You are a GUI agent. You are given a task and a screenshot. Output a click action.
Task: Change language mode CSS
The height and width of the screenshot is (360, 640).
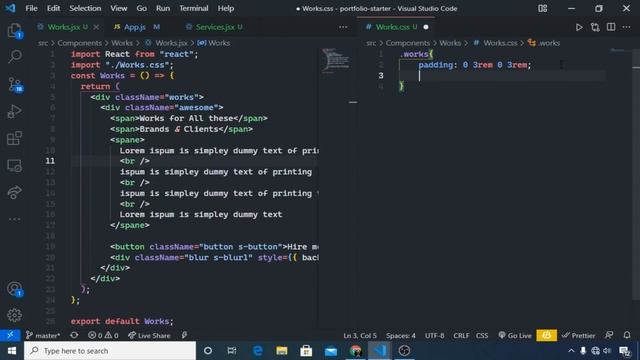(482, 335)
